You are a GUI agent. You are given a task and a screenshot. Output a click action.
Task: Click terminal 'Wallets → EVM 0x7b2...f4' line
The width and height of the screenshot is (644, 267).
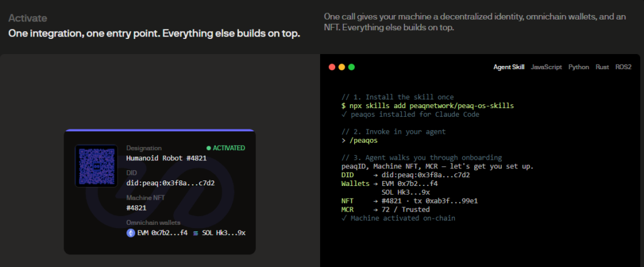pos(389,183)
